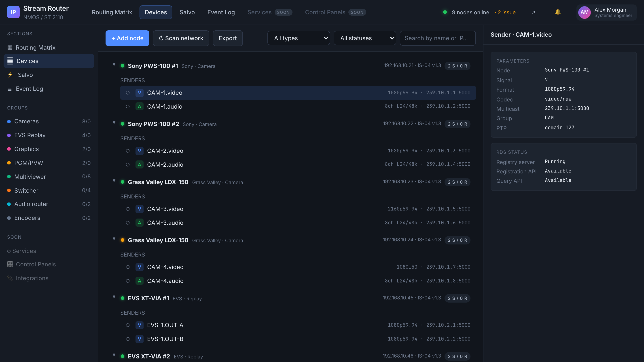The image size is (644, 362).
Task: Start a Scan network
Action: [x=181, y=38]
